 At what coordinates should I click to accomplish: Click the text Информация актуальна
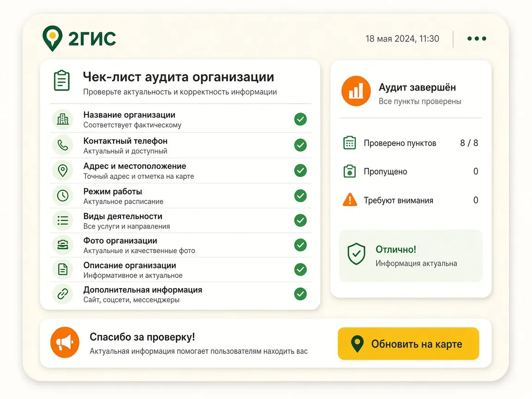coord(416,264)
